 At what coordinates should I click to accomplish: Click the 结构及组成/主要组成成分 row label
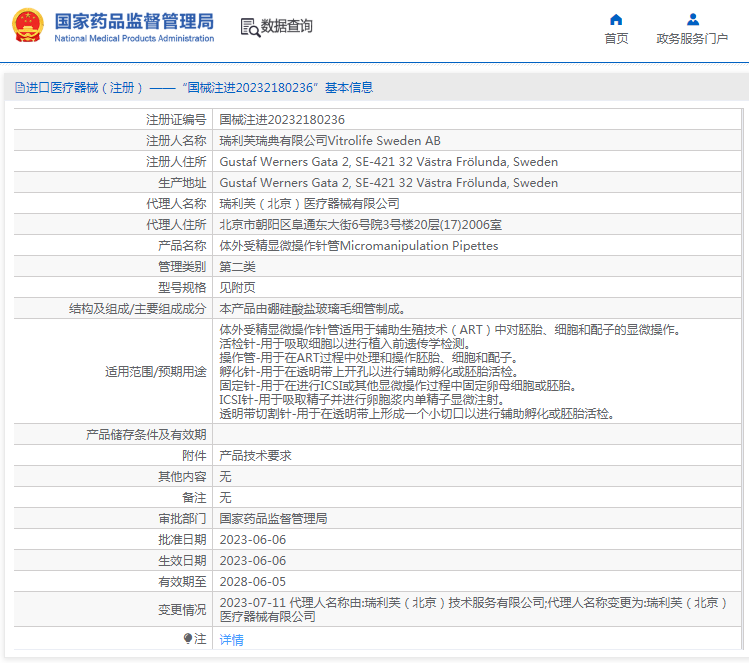click(x=137, y=309)
